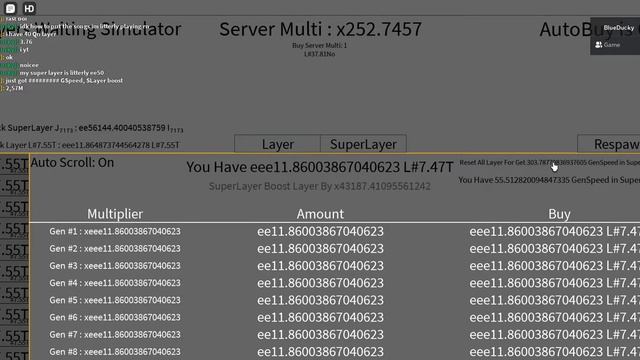Screen dimensions: 640x360
Task: Click the Gen #6 multiplier text
Action: 115,317
